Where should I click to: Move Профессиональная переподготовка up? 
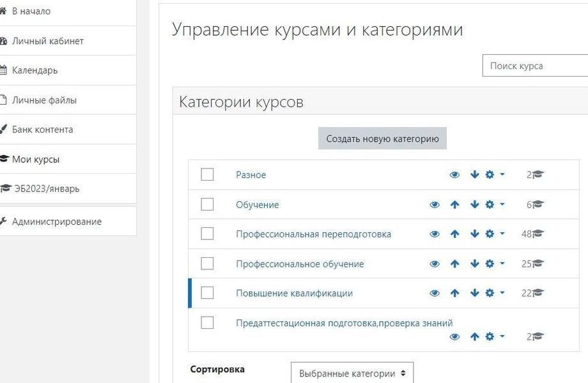coord(455,234)
